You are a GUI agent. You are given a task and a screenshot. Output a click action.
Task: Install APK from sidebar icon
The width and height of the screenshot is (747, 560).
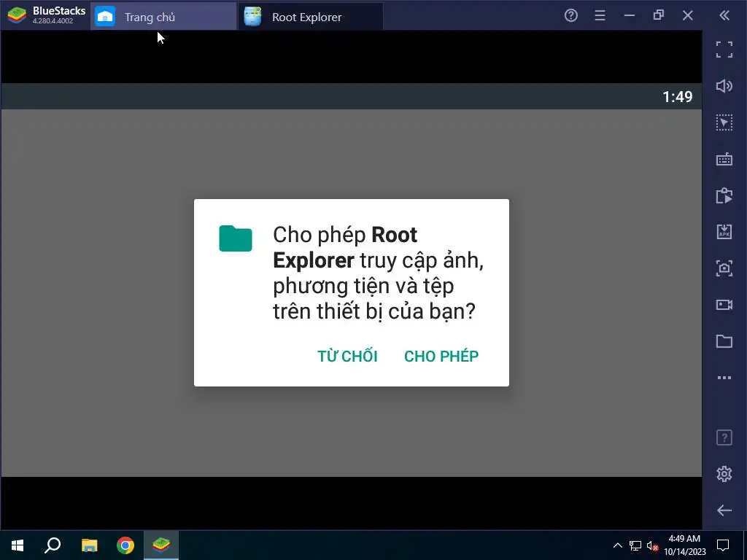724,232
